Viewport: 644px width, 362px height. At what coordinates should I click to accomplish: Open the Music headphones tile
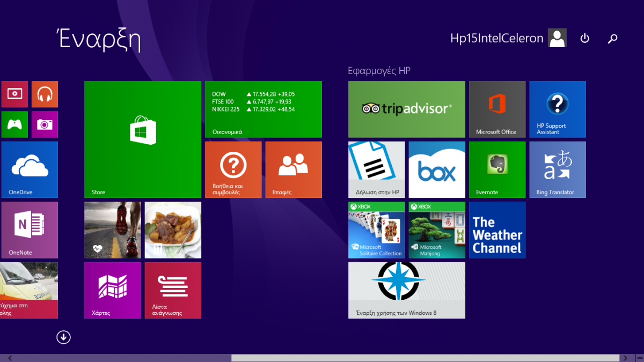tap(45, 94)
